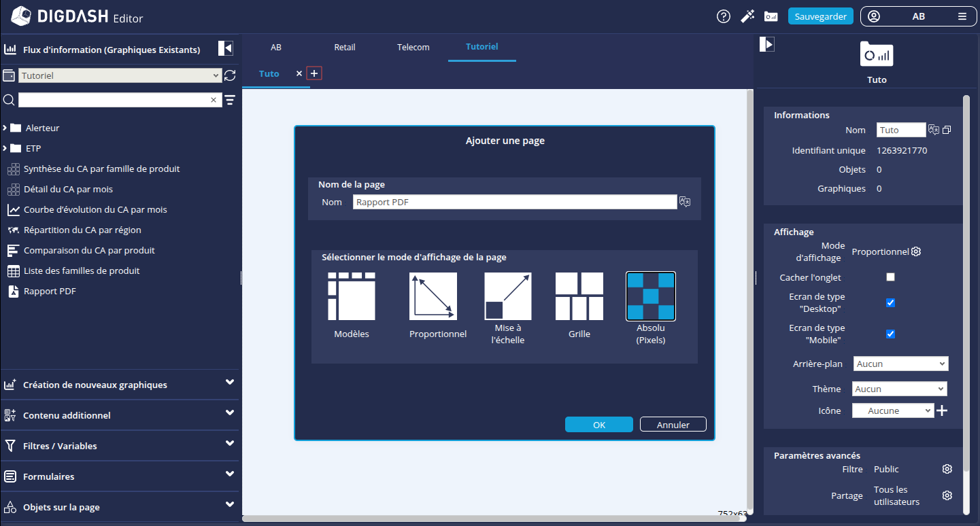Click the Annuler button
The width and height of the screenshot is (980, 526).
(x=673, y=425)
